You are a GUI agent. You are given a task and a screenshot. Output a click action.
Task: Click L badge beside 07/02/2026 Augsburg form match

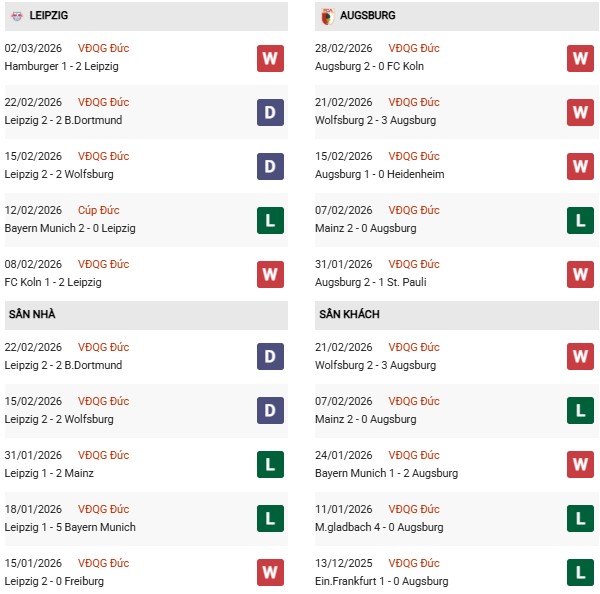[580, 220]
